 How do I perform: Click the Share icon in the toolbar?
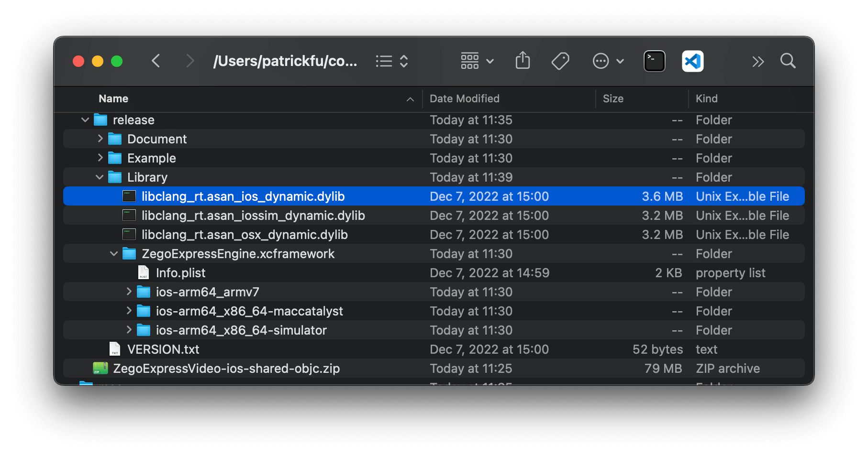click(x=523, y=61)
